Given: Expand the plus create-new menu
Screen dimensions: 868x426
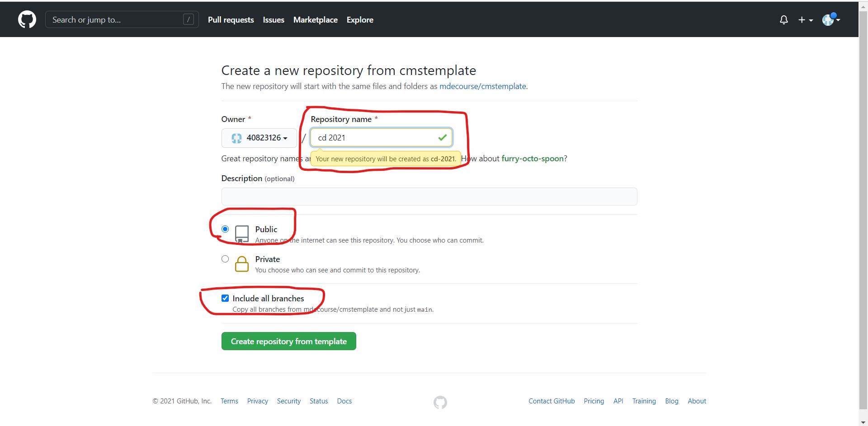Looking at the screenshot, I should (x=805, y=20).
